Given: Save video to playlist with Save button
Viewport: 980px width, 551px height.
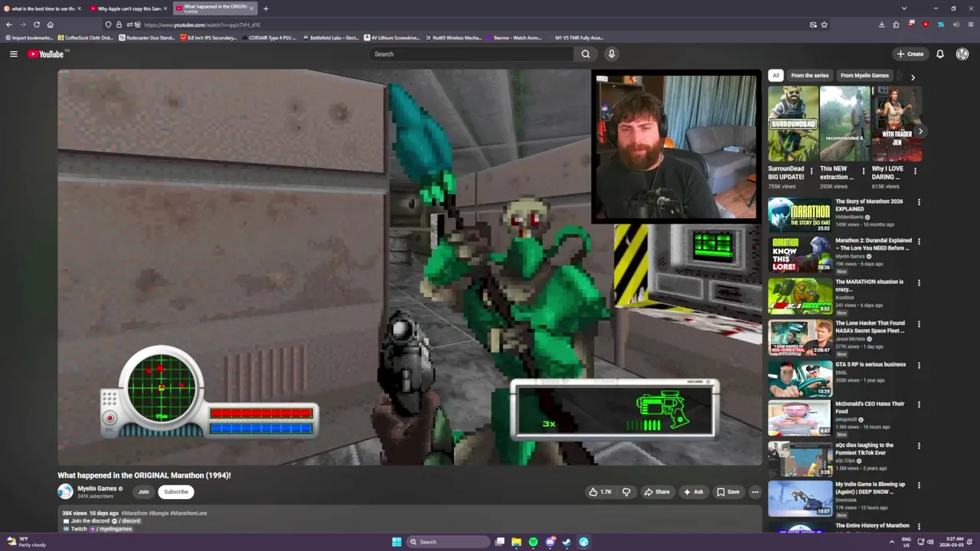Looking at the screenshot, I should [728, 492].
